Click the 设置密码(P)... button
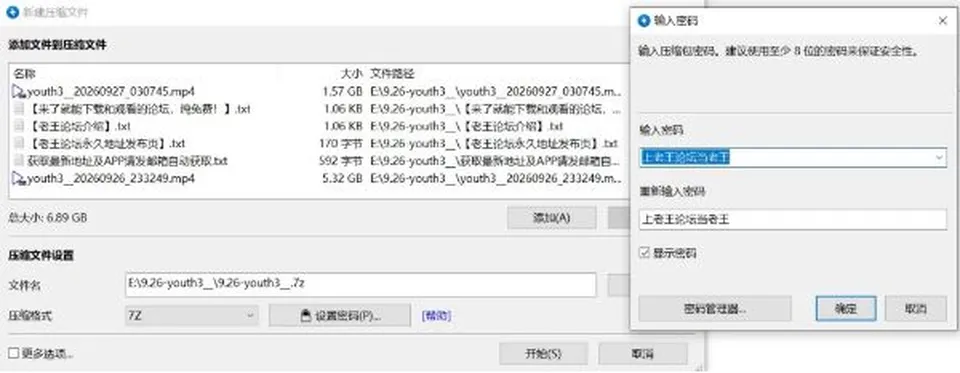 [340, 315]
